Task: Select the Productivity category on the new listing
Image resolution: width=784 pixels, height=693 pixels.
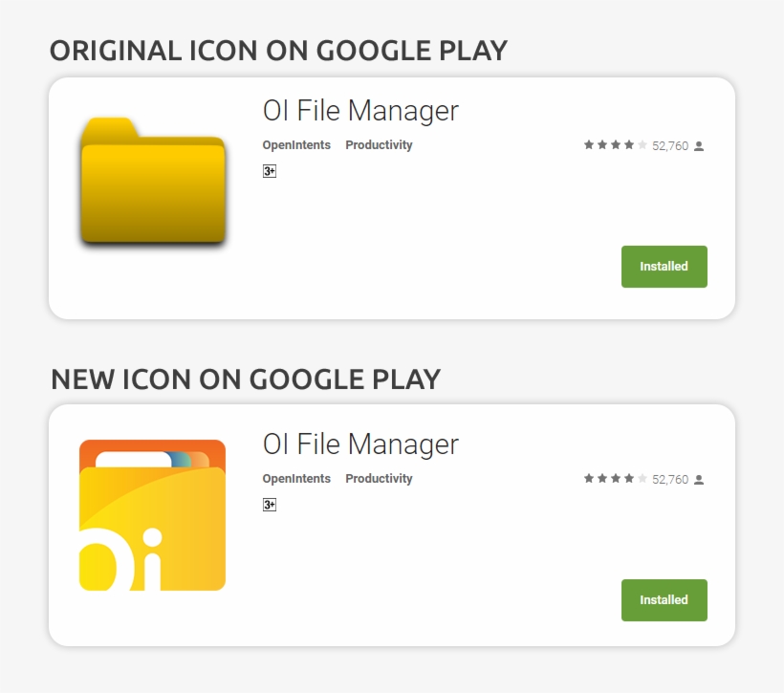Action: (x=380, y=479)
